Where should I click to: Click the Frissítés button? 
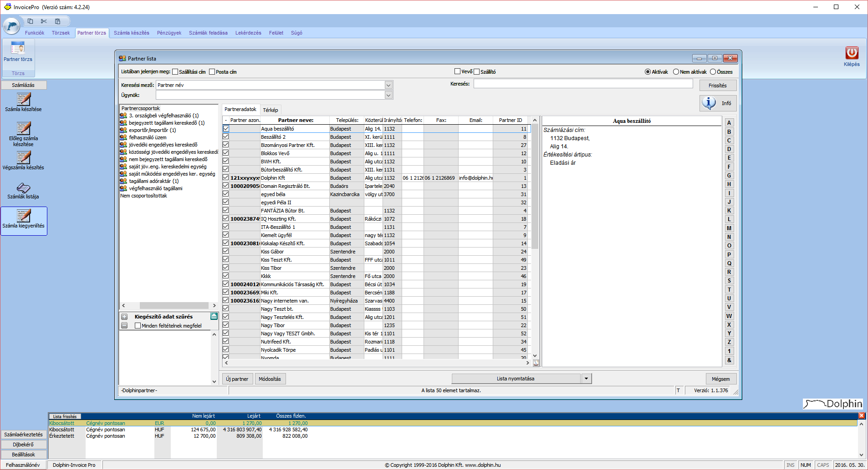(x=718, y=86)
